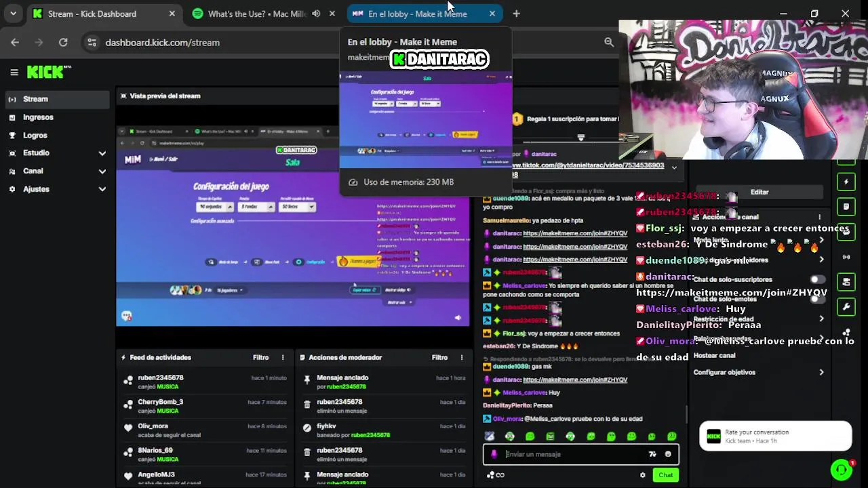The image size is (868, 488).
Task: Open a new browser tab
Action: pos(516,14)
